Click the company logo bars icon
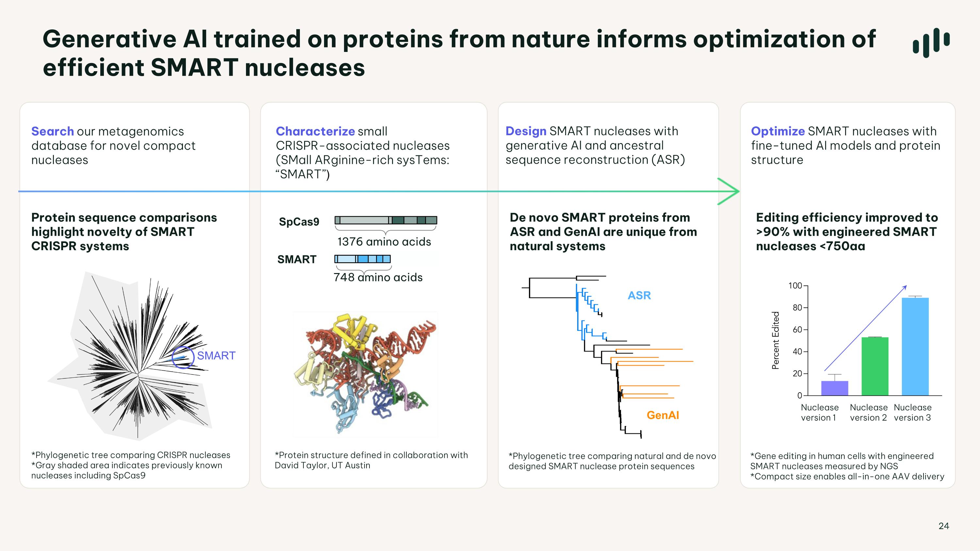980x551 pixels. (931, 42)
